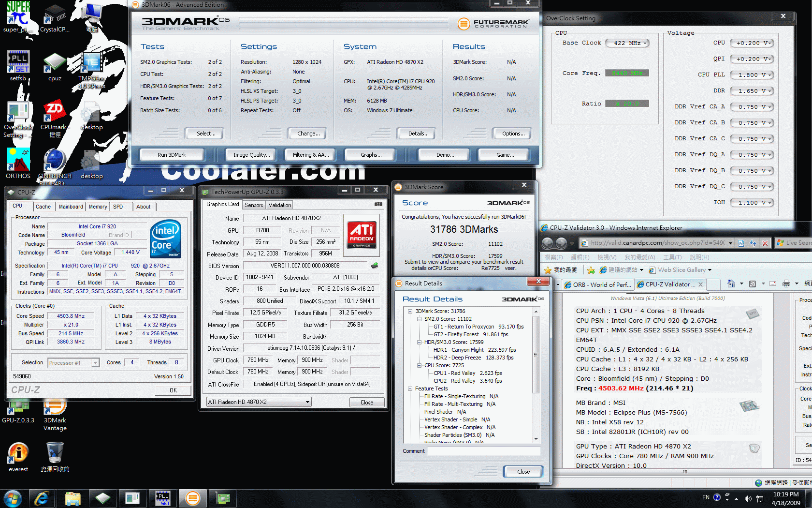The height and width of the screenshot is (508, 812).
Task: Click the Graphs button in 3DMark06
Action: pos(371,155)
